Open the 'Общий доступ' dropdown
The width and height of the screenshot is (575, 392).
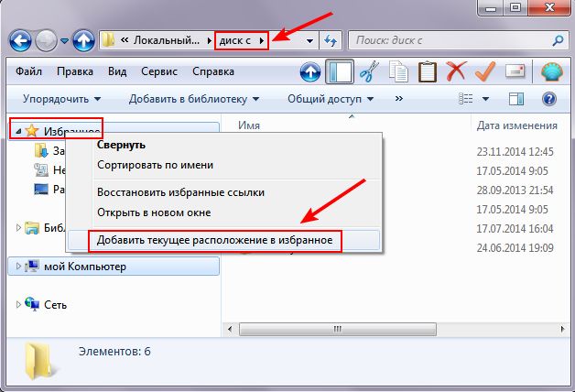point(331,99)
